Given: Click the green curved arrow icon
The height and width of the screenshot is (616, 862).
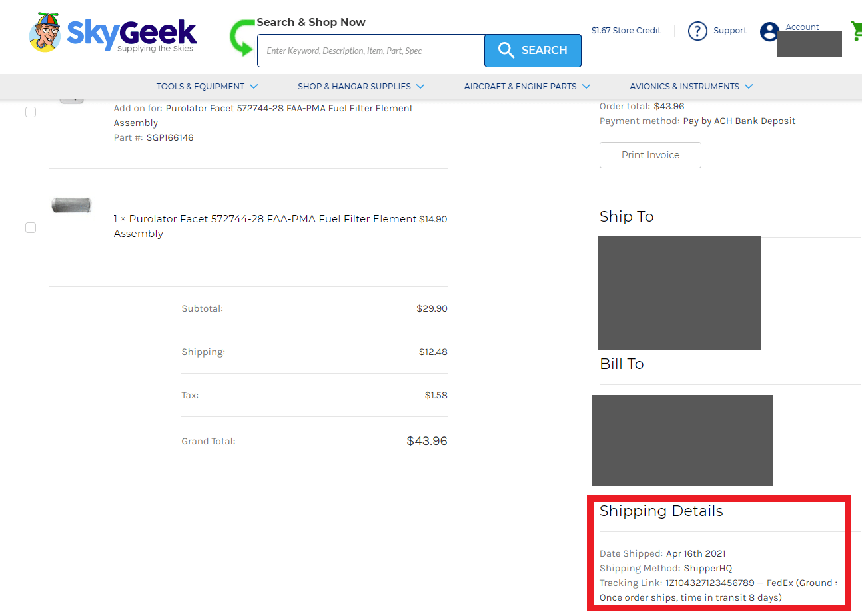Looking at the screenshot, I should click(241, 38).
